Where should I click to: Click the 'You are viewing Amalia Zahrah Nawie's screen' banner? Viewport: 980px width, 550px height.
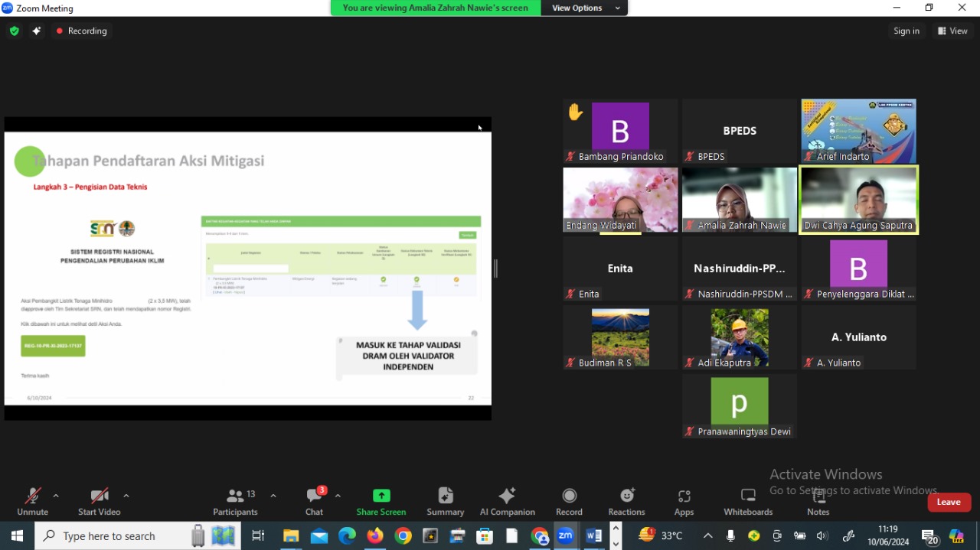pos(435,8)
